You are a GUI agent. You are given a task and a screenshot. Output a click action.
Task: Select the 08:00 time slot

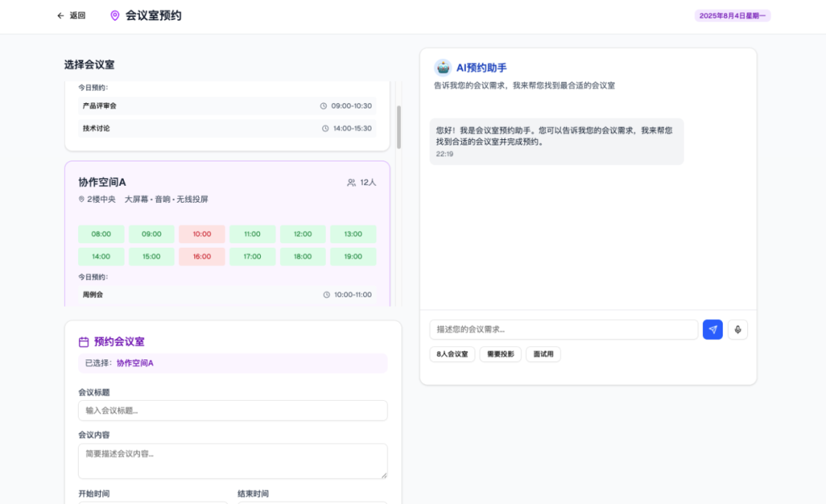[101, 234]
